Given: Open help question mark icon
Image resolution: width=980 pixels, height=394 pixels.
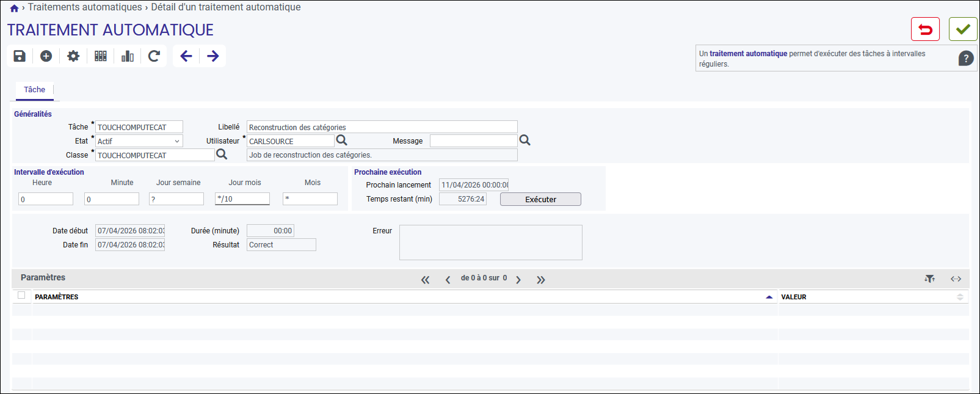Looking at the screenshot, I should pos(966,59).
